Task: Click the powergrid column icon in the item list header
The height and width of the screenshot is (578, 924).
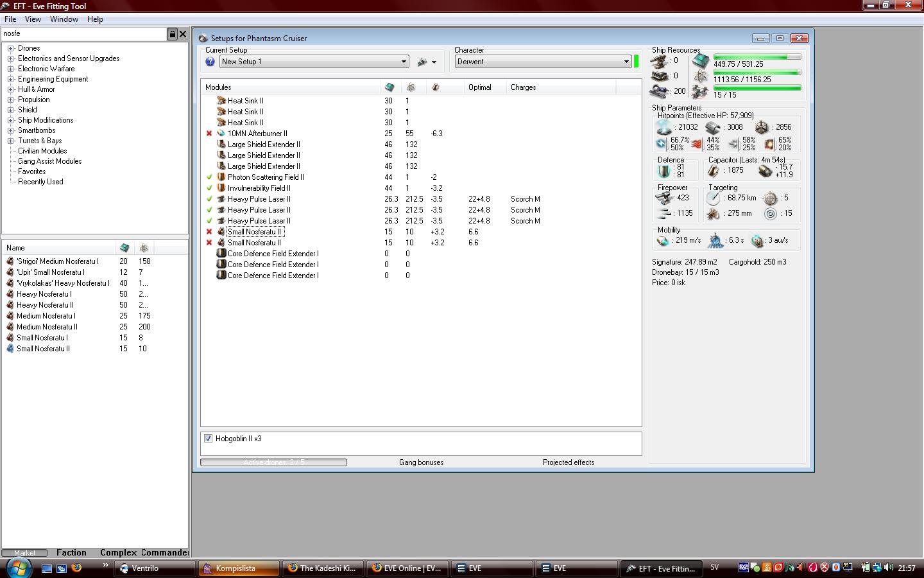Action: [x=144, y=248]
